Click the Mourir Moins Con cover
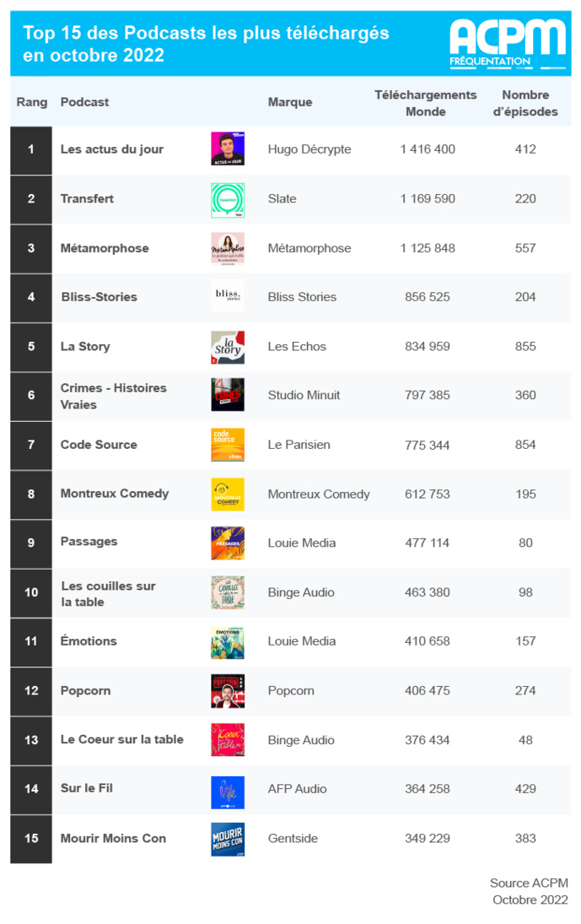The image size is (581, 924). click(228, 839)
